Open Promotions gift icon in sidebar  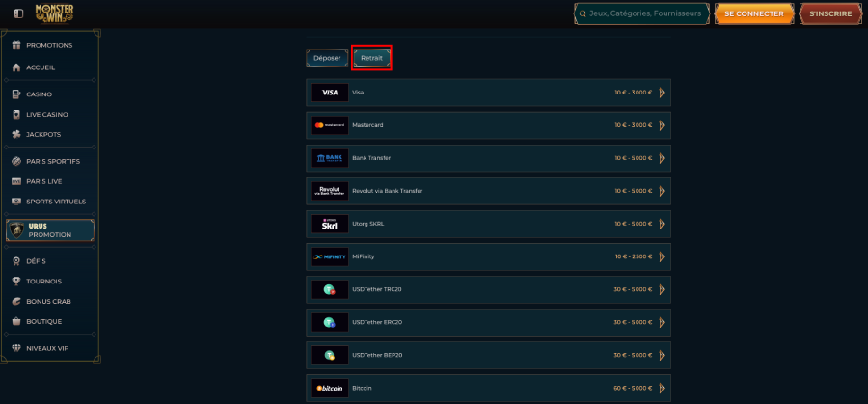click(x=16, y=45)
